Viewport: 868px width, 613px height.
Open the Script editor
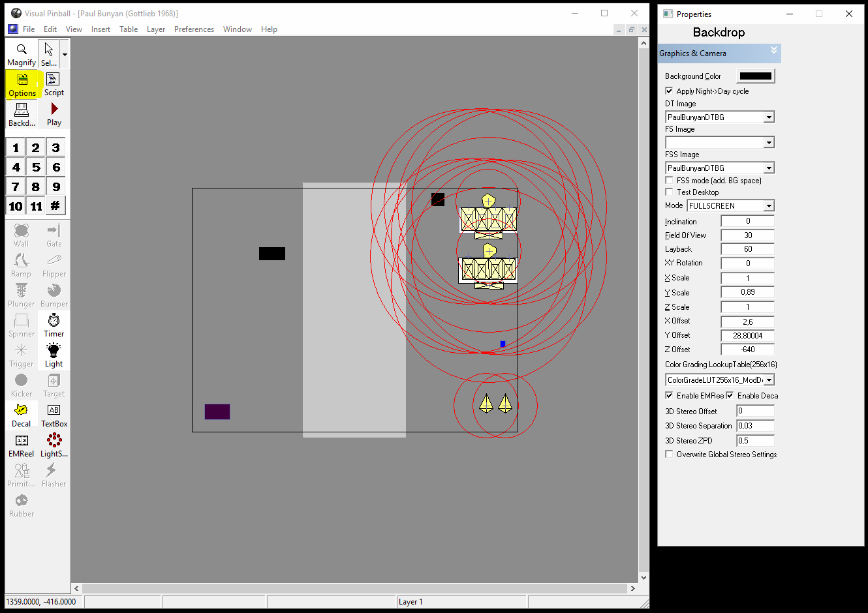(54, 84)
